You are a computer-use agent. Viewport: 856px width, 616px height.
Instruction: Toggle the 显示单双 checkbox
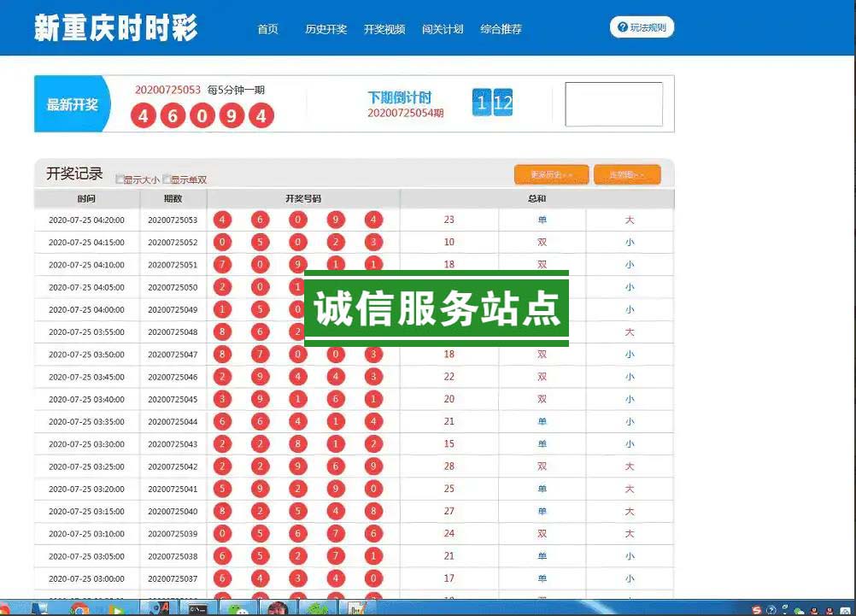167,179
